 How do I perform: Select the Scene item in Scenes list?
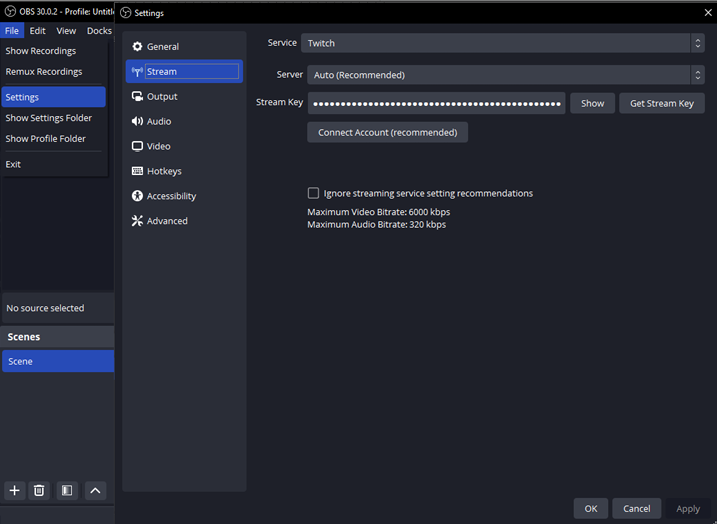pyautogui.click(x=58, y=361)
